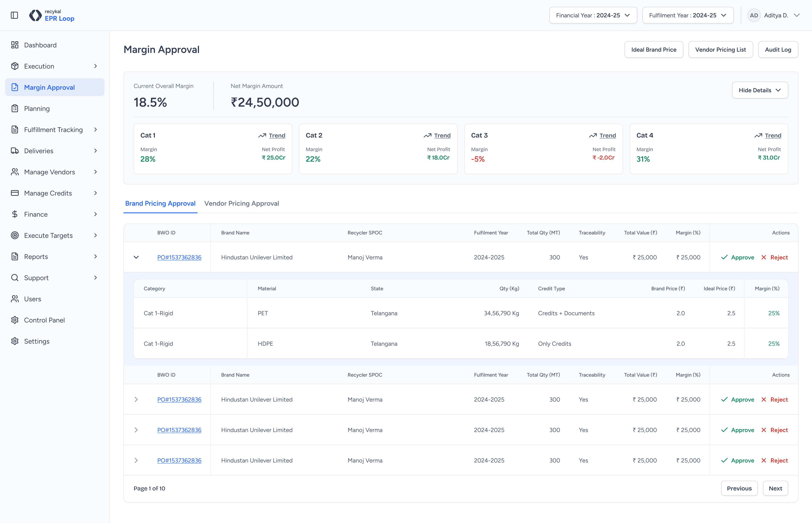Click the Deliveries truck icon

click(15, 151)
